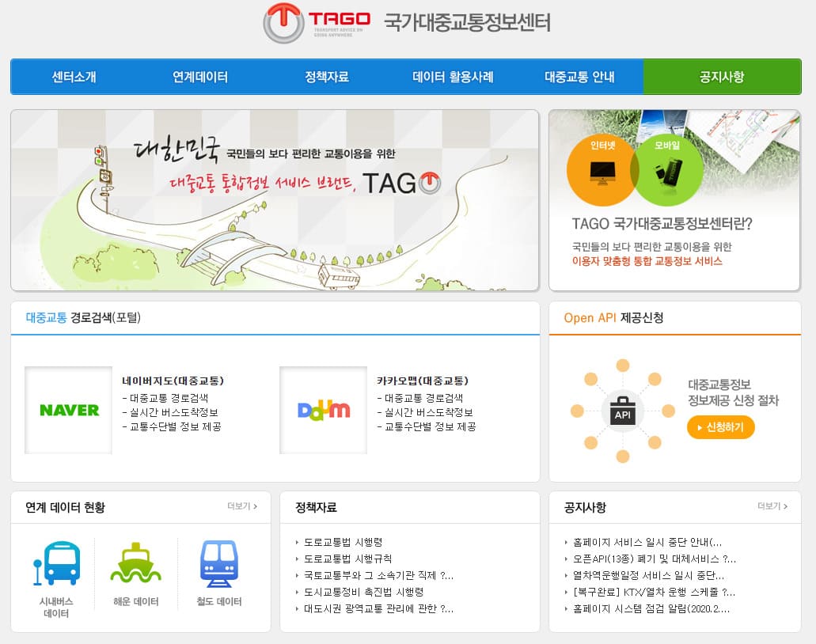Click 대중교통정보 정보제공 신청 절차 text
This screenshot has width=816, height=644.
tap(733, 392)
